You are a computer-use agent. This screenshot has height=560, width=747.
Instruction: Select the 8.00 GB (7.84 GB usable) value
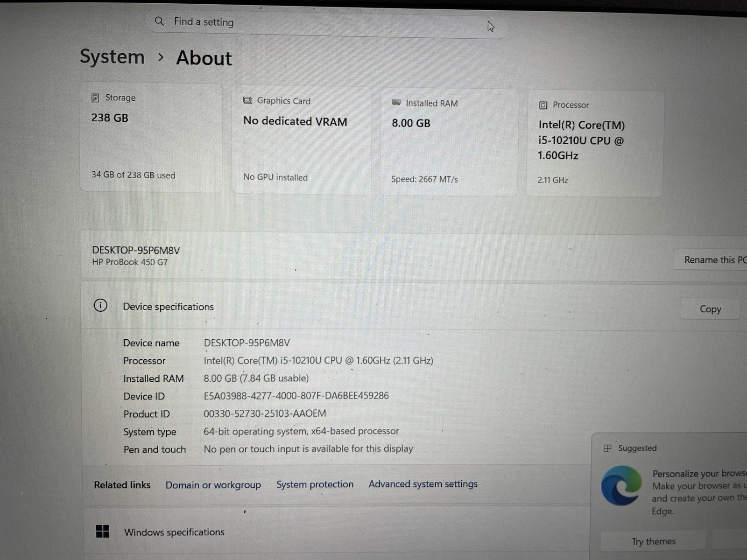pyautogui.click(x=256, y=378)
